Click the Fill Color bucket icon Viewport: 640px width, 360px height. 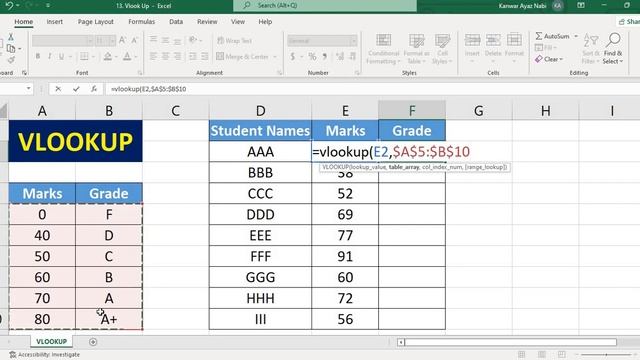[108, 56]
